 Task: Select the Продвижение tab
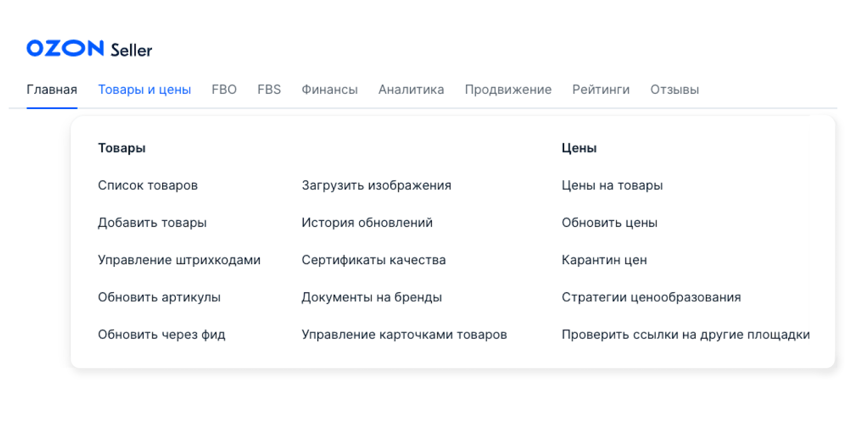[x=508, y=89]
